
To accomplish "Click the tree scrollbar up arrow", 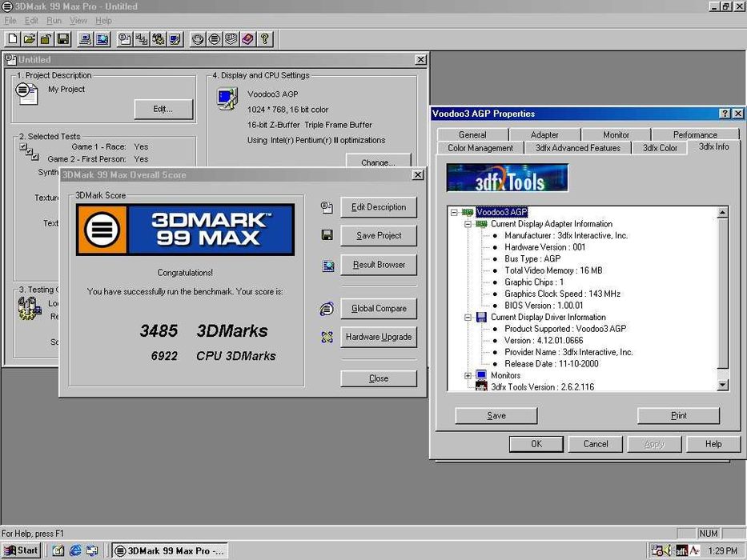I will pyautogui.click(x=723, y=212).
